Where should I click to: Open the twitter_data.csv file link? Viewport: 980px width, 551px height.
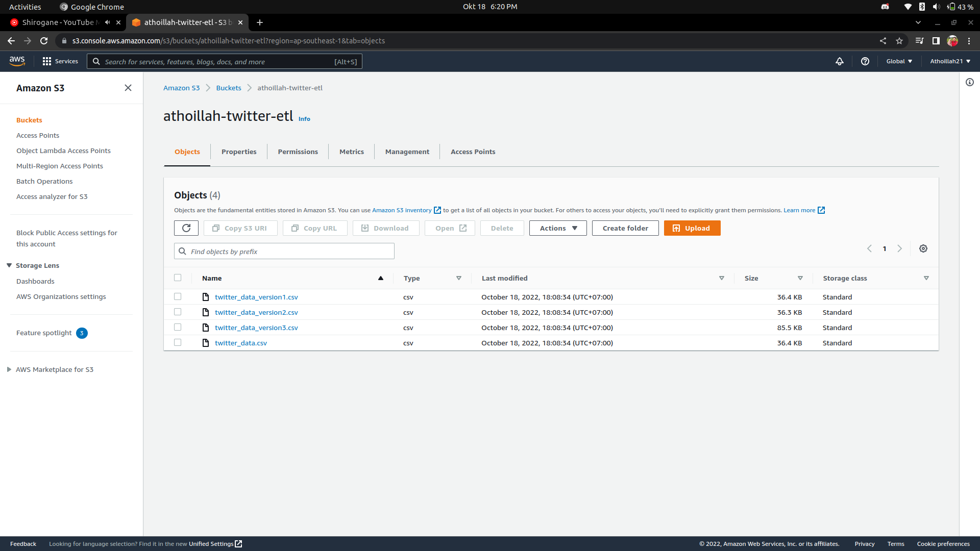pos(240,343)
